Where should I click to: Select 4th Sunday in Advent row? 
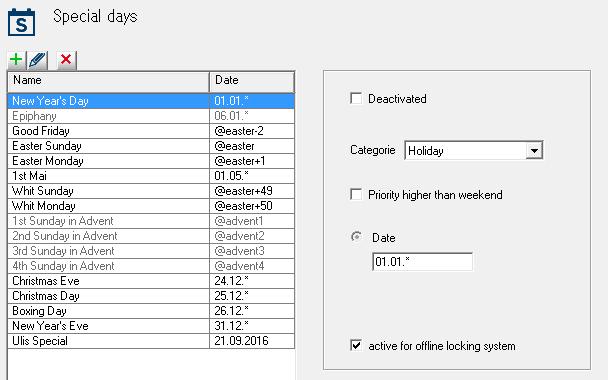click(x=151, y=266)
